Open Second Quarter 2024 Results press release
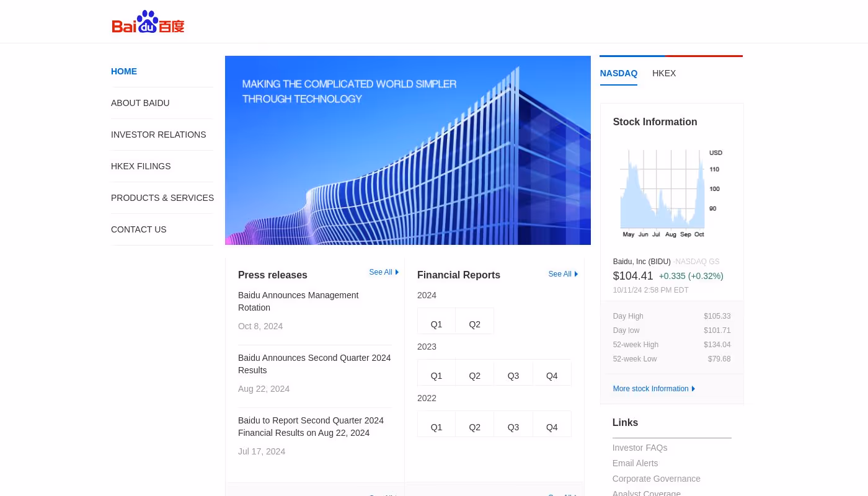868x496 pixels. (314, 364)
